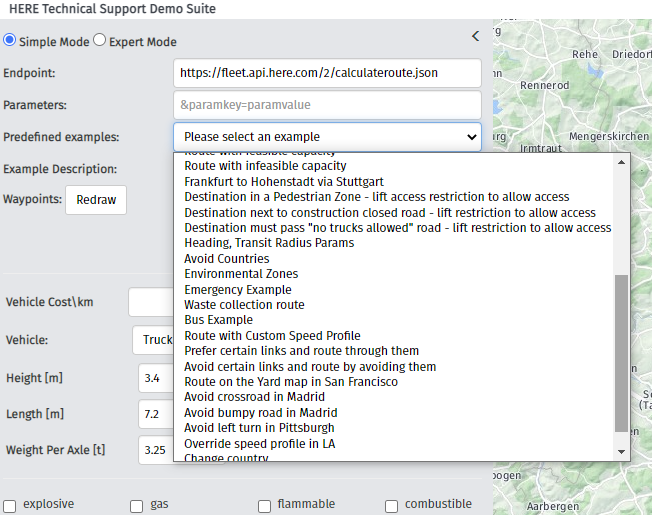Select Route on the Yard map in San Francisco
This screenshot has height=515, width=652.
(x=291, y=382)
